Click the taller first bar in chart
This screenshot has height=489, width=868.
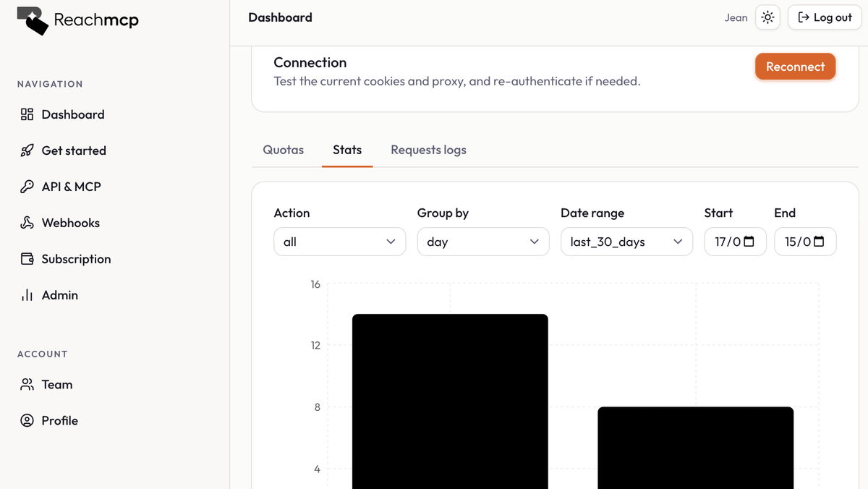(450, 401)
